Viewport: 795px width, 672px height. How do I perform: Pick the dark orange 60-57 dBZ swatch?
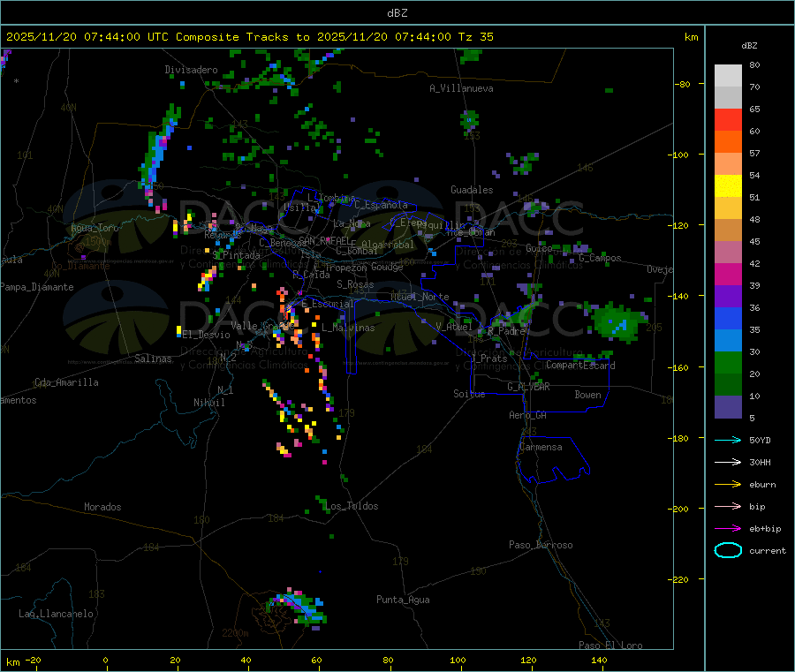point(728,142)
